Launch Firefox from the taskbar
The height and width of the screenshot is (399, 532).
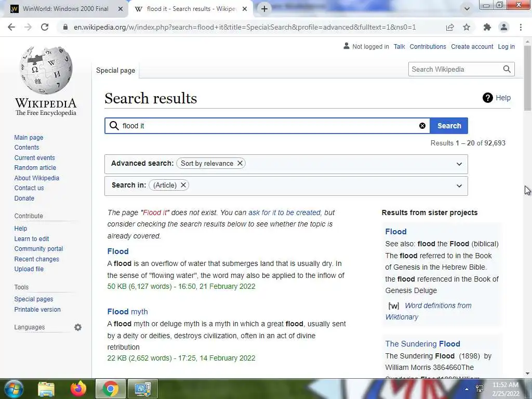tap(78, 389)
